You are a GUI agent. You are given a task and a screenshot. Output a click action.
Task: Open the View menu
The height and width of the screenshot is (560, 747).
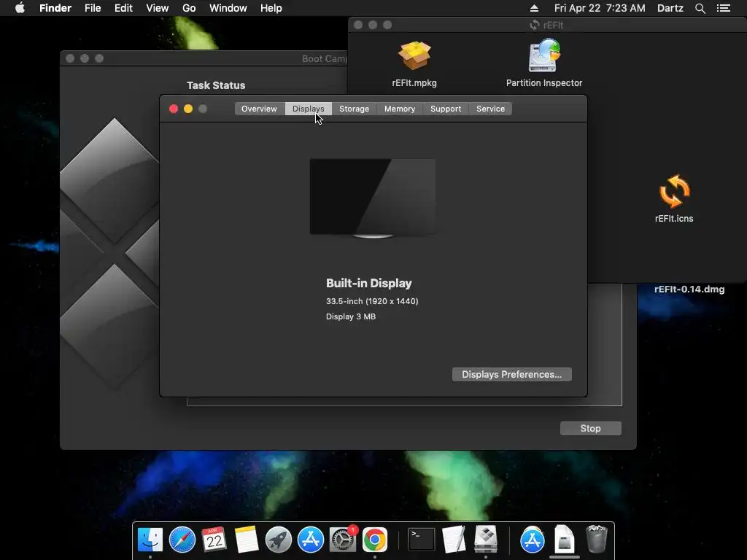[158, 8]
